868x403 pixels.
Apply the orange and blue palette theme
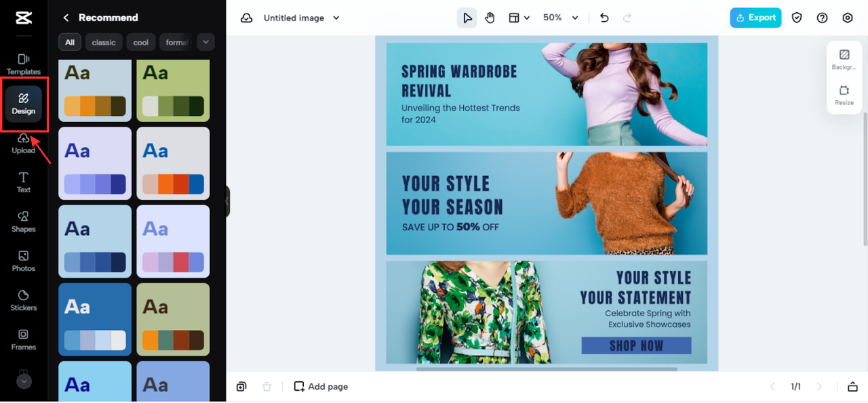point(173,163)
